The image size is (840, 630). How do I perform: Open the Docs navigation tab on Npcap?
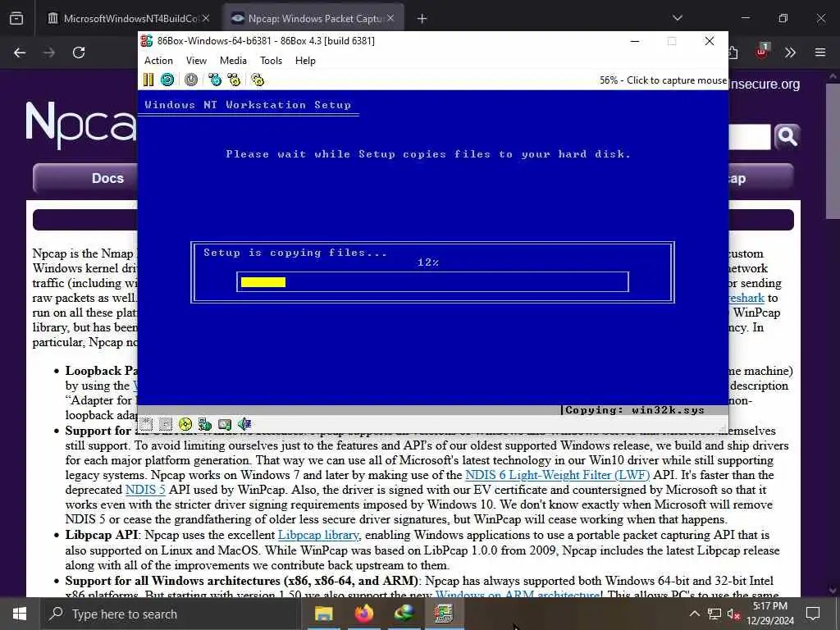pyautogui.click(x=107, y=178)
